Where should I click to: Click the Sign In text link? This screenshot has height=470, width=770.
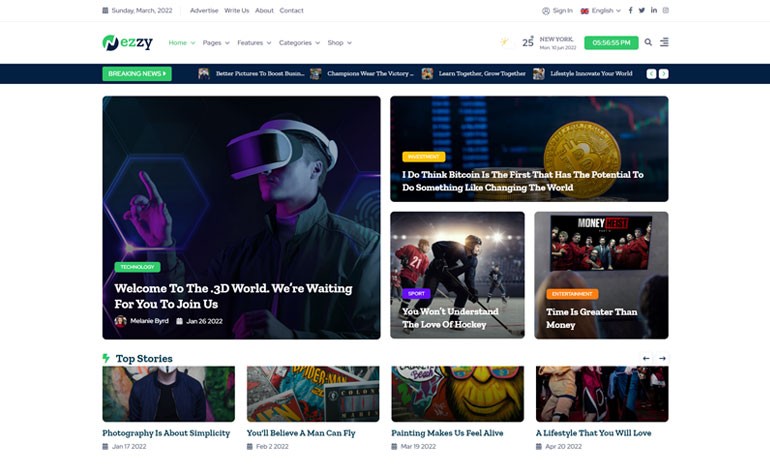coord(563,10)
